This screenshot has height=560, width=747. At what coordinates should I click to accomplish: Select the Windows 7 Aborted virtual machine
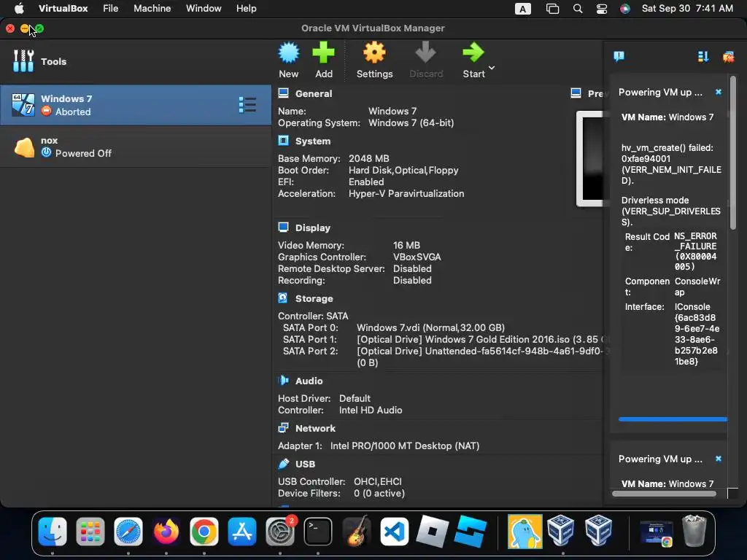(136, 105)
